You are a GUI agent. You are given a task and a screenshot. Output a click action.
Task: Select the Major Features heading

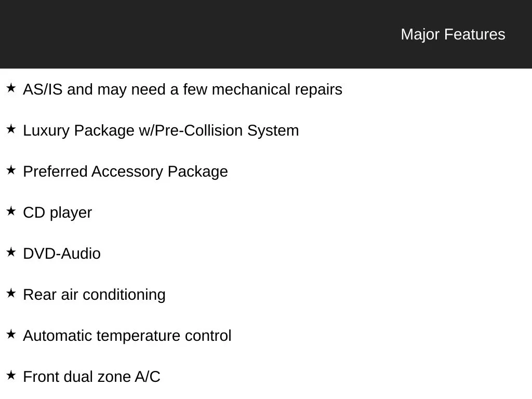tap(453, 34)
